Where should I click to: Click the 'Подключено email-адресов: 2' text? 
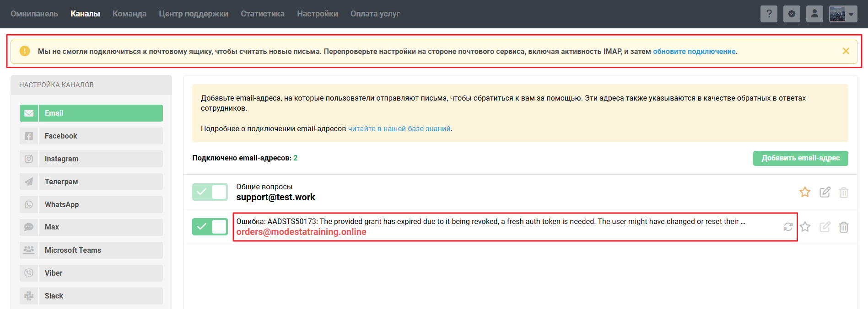[x=245, y=158]
